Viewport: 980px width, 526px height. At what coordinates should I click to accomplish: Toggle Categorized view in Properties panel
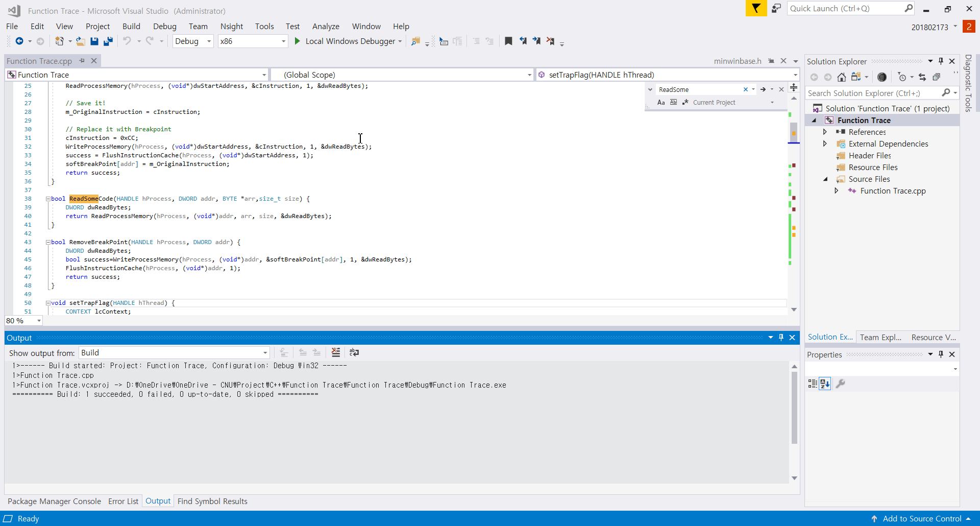tap(813, 384)
